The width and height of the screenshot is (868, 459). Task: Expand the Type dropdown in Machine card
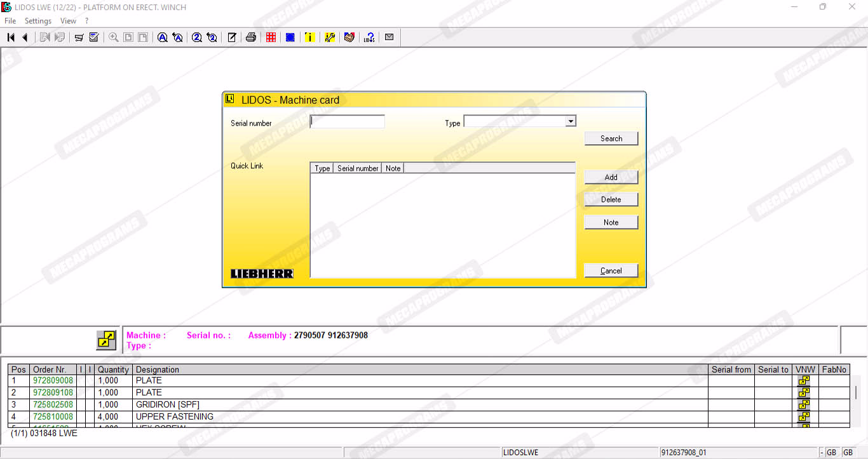click(x=571, y=121)
